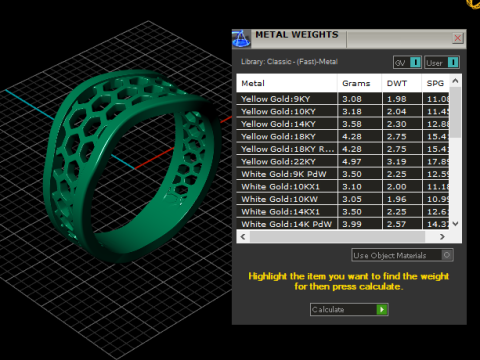The height and width of the screenshot is (360, 480).
Task: Click the table scroll-up arrow
Action: tap(455, 81)
